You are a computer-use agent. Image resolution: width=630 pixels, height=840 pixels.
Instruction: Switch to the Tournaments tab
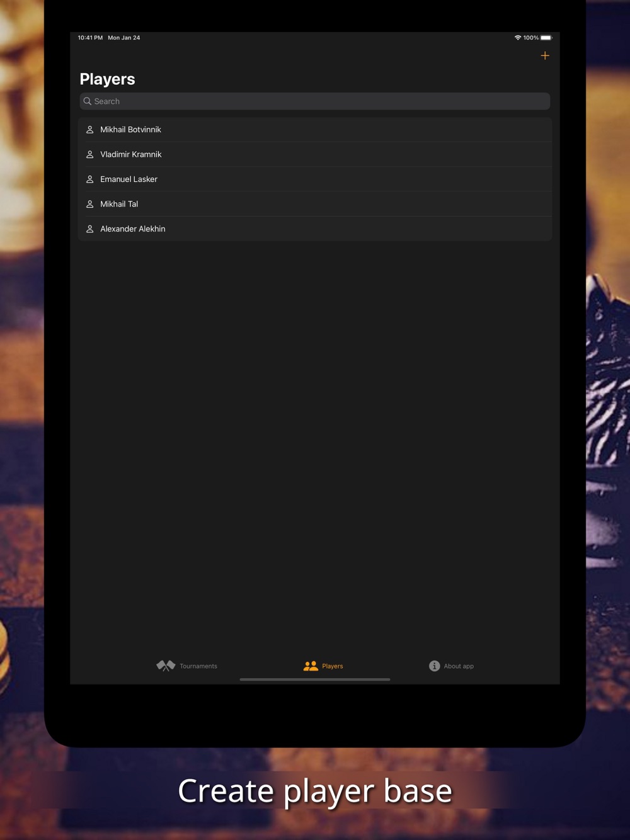tap(186, 666)
